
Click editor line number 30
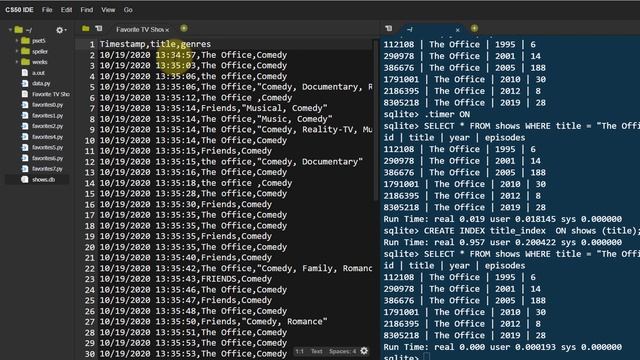point(90,353)
